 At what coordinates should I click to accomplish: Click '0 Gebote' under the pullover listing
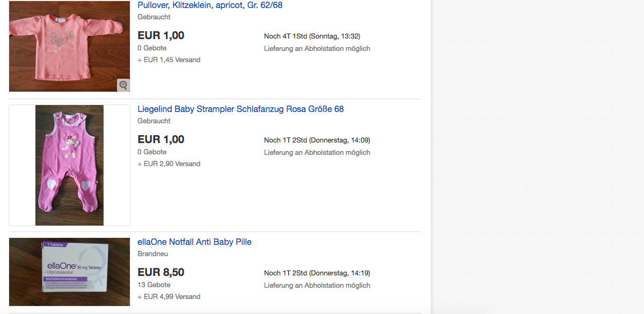click(152, 48)
